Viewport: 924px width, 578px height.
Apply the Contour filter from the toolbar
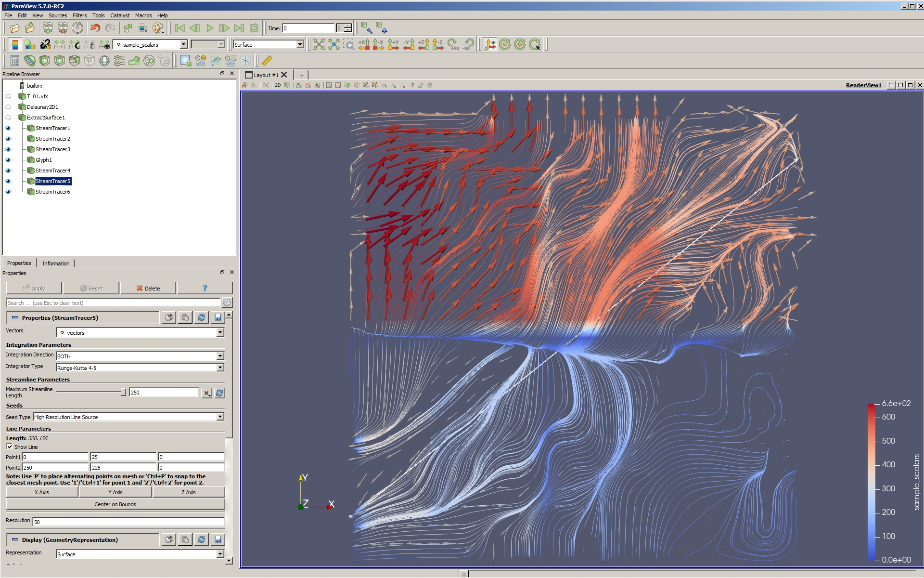30,60
